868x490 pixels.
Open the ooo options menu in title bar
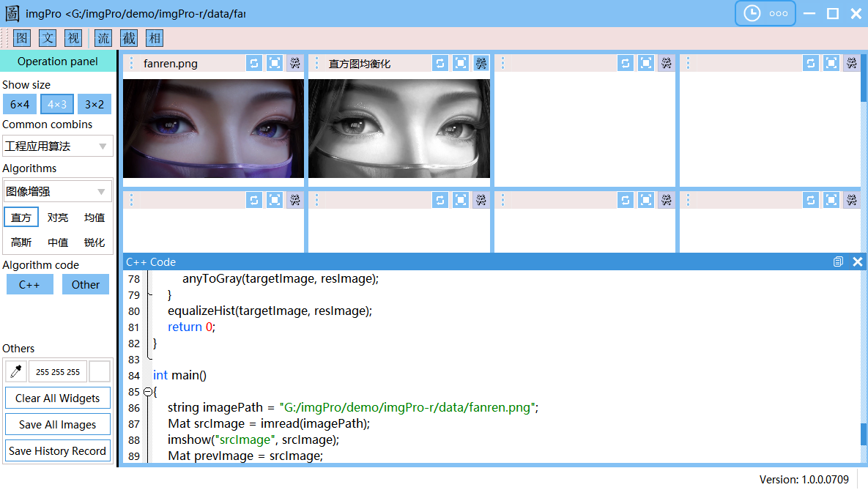coord(779,12)
